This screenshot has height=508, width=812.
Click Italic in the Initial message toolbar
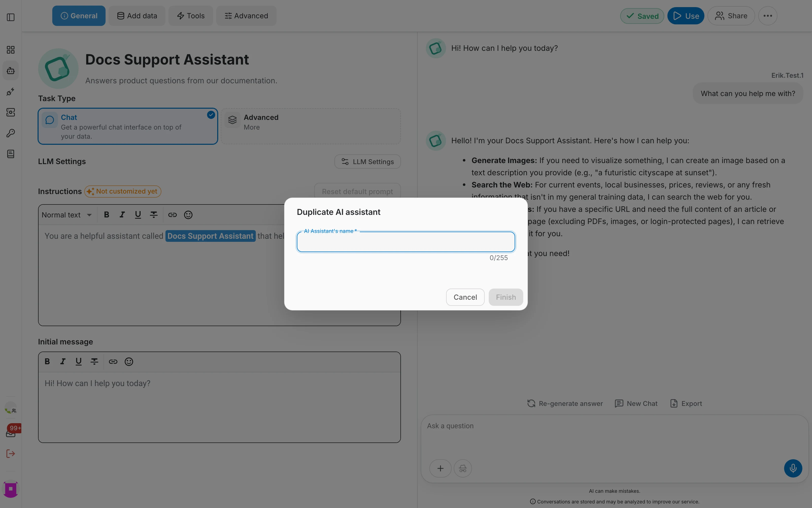(x=63, y=361)
